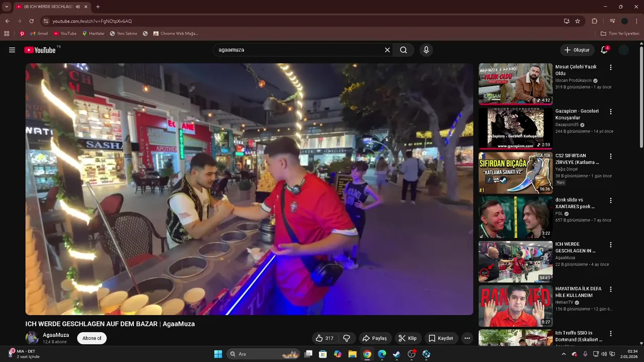This screenshot has width=644, height=362.
Task: Open the HAYATIMDA İLK DEFA HİLE KULLANDIM title
Action: pyautogui.click(x=579, y=292)
